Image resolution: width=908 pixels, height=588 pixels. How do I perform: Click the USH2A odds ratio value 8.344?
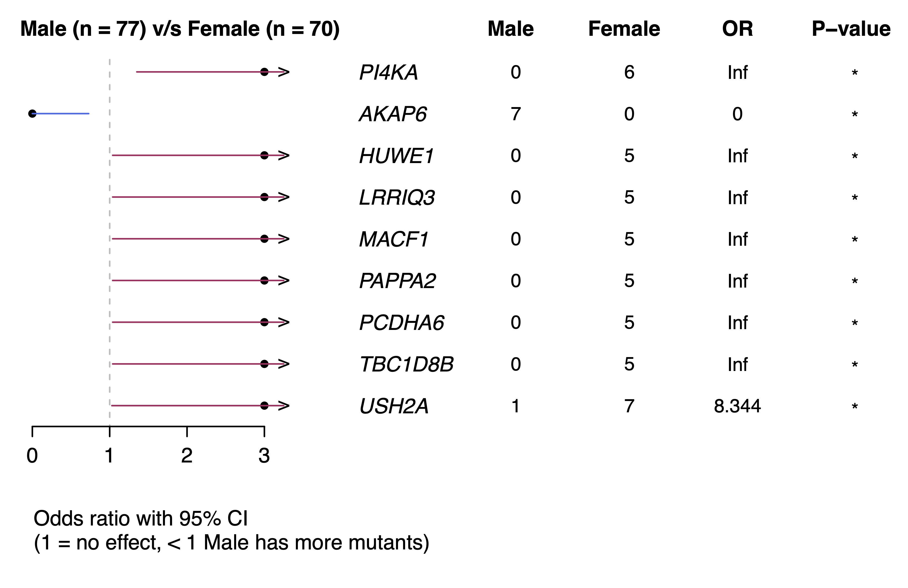click(737, 406)
